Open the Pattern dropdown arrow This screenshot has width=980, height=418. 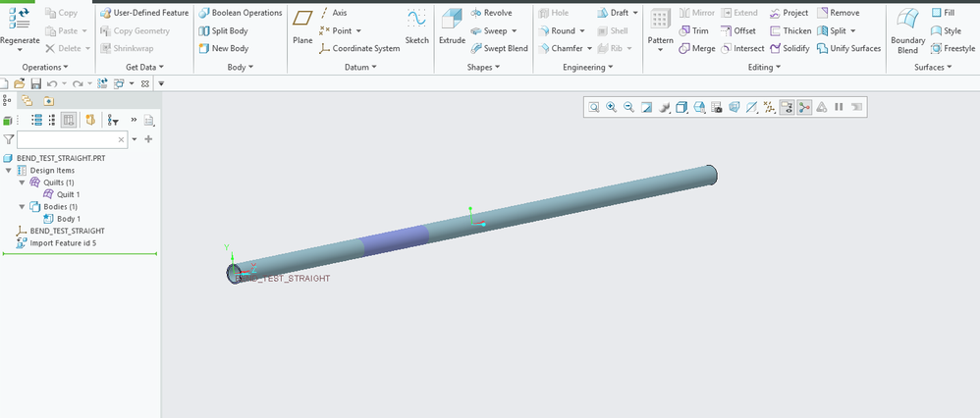pyautogui.click(x=660, y=49)
